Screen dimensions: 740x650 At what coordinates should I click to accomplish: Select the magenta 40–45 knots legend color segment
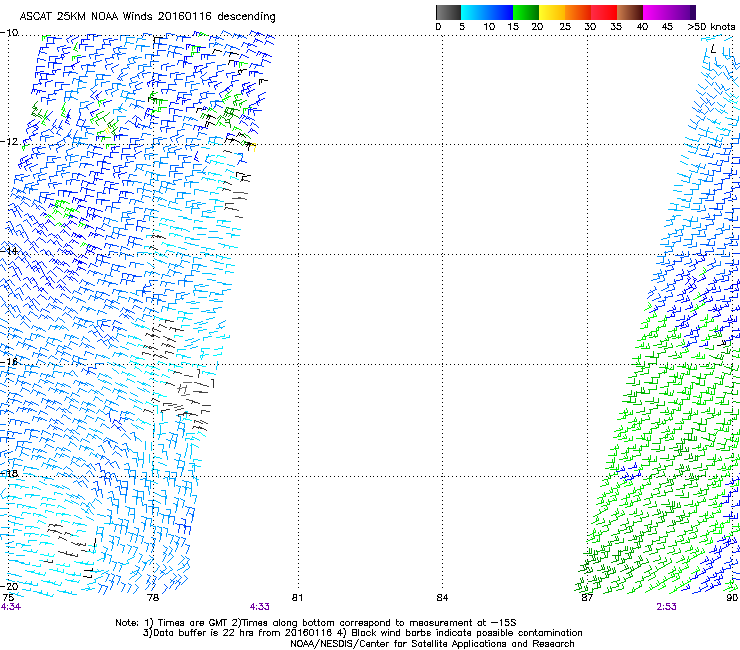pyautogui.click(x=669, y=12)
